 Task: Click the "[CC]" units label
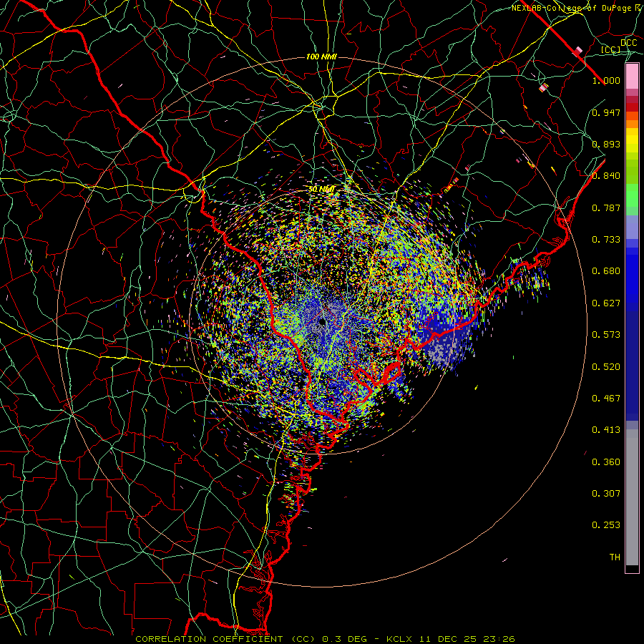coord(610,49)
